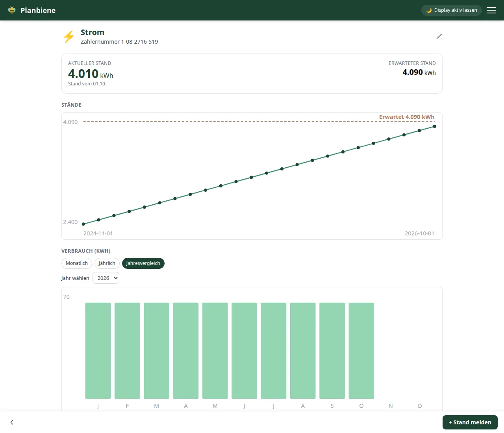Switch consumption view to Monatlich
Screen dimensions: 504x433
coord(77,263)
